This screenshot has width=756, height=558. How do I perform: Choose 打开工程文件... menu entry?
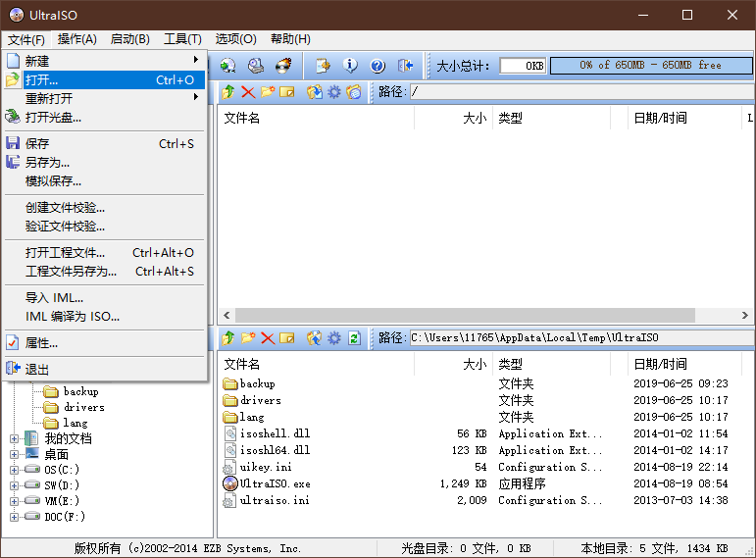point(105,253)
